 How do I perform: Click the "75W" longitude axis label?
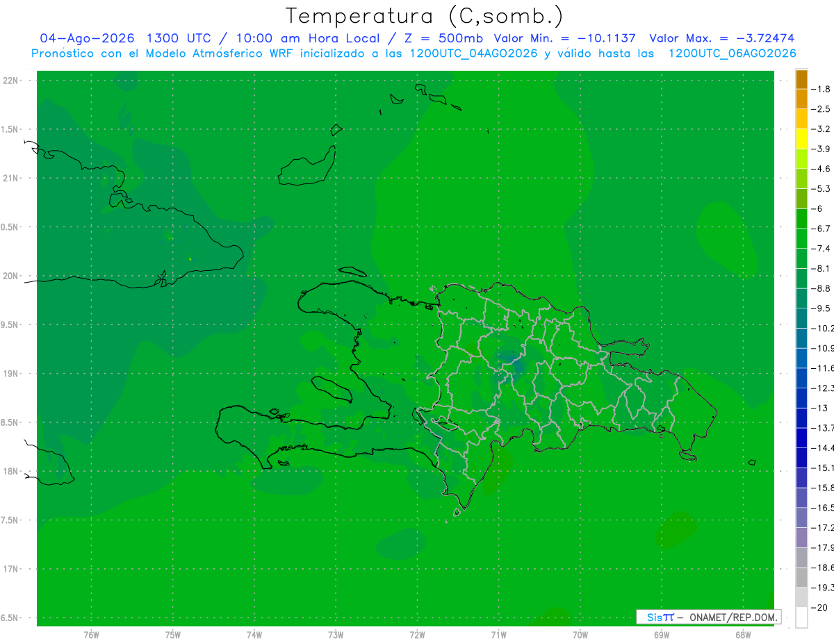coord(172,635)
